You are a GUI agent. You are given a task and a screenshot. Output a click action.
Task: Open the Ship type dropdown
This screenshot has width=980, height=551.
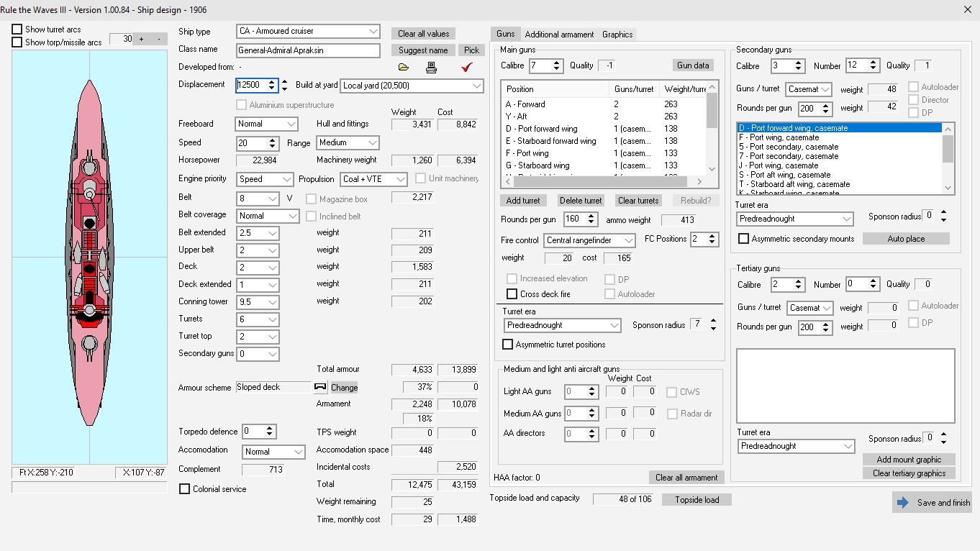[x=308, y=31]
